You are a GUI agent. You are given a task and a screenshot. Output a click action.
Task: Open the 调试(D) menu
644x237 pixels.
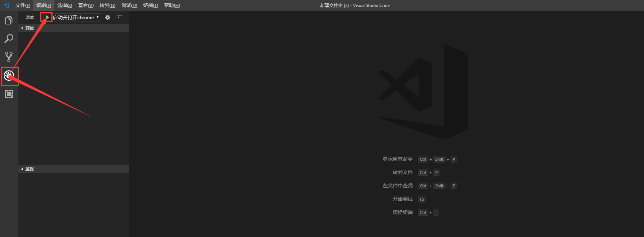coord(129,5)
